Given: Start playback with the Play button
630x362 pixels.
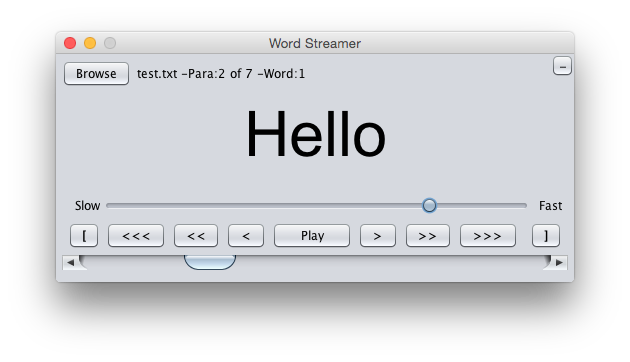Looking at the screenshot, I should (312, 235).
